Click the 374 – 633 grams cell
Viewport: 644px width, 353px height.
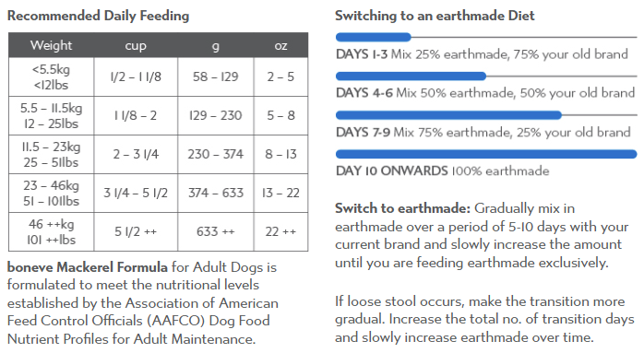[x=216, y=193]
